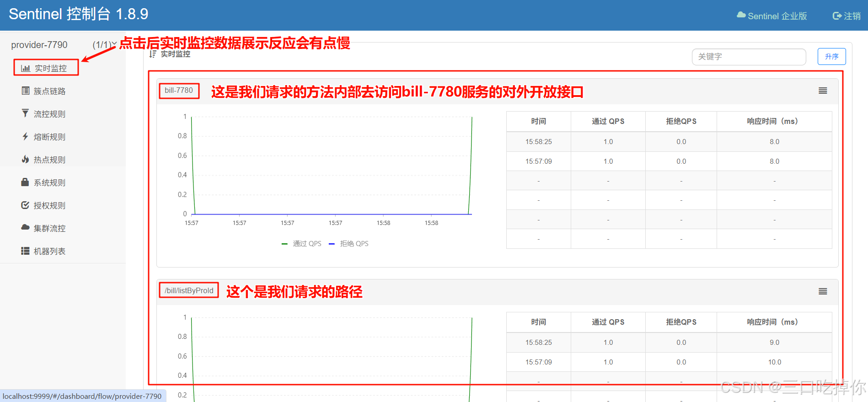Click 15:58:25 cell in bill-7780 table
The image size is (868, 402).
coord(538,142)
